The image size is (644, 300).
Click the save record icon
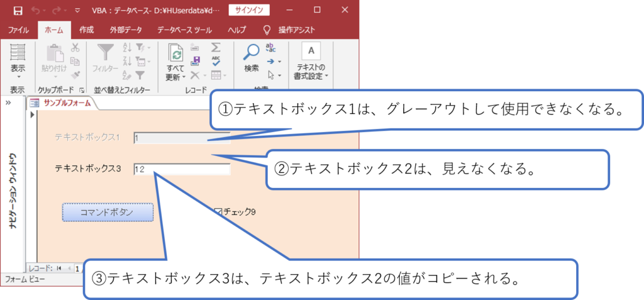[x=196, y=61]
